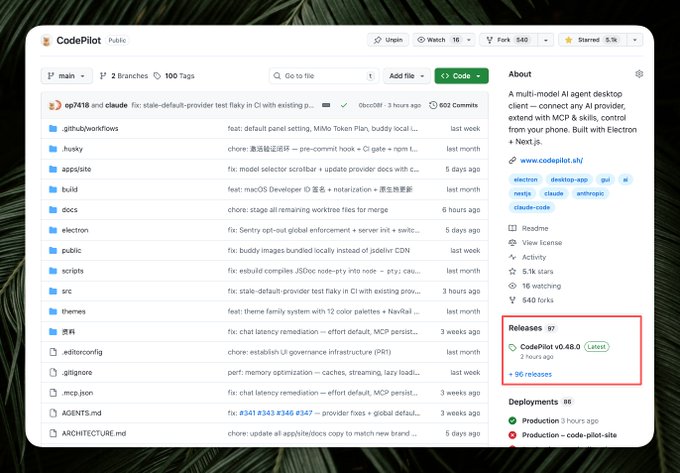
Task: Select the claude-code topic tag
Action: (532, 207)
